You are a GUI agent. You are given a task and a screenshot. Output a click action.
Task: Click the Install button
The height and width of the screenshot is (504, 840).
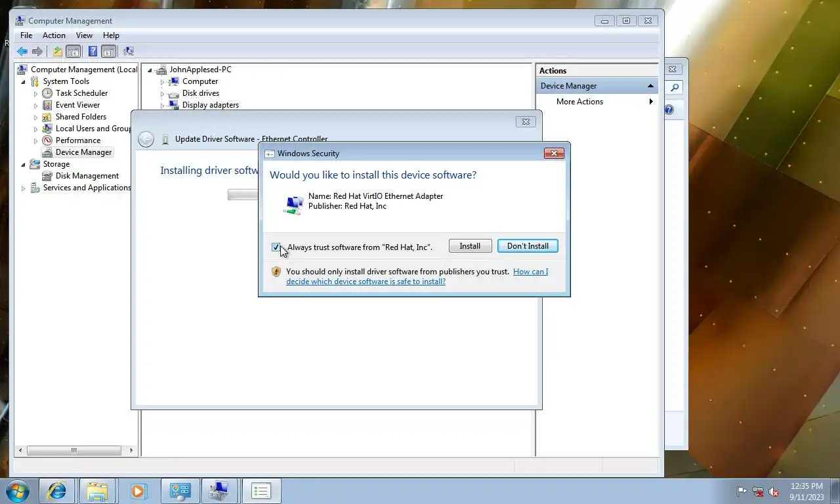pyautogui.click(x=470, y=246)
